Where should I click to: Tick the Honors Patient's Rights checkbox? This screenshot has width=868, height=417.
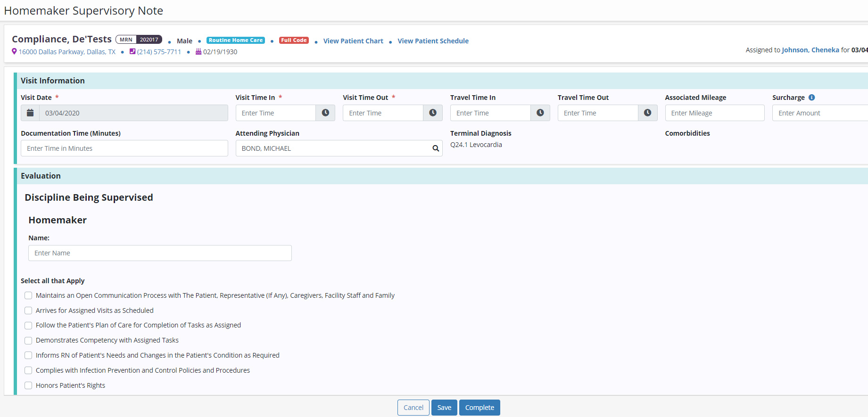(28, 385)
